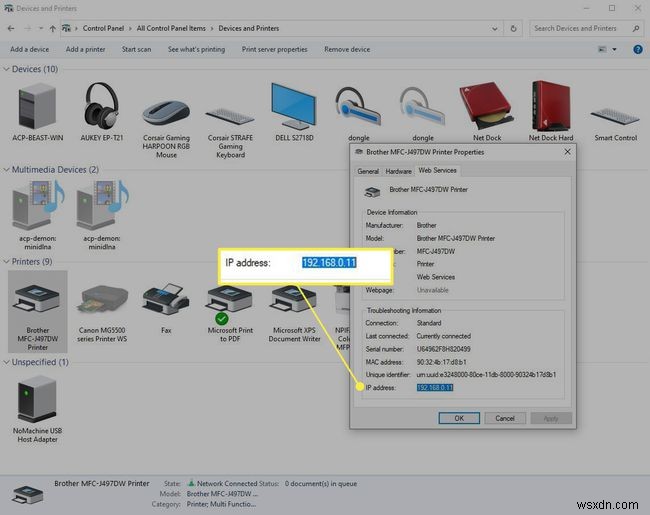
Task: Click the Unavailable webpage text
Action: 433,290
